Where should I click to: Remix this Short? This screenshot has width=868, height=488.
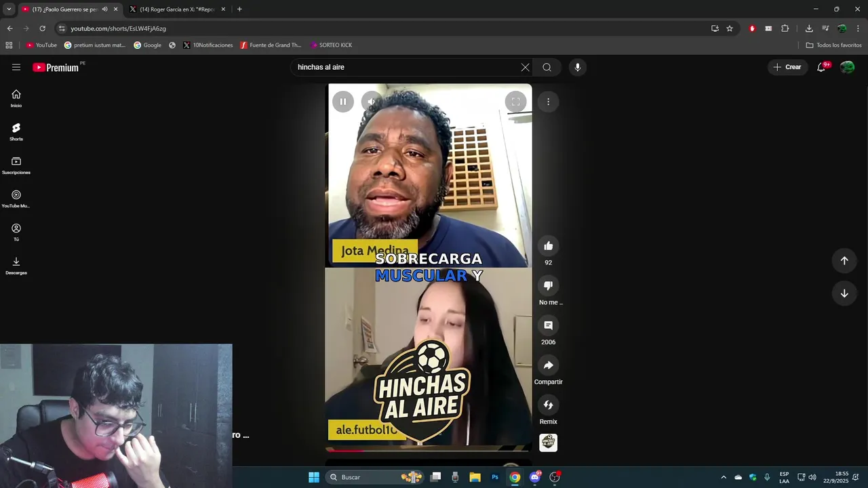[x=548, y=405]
